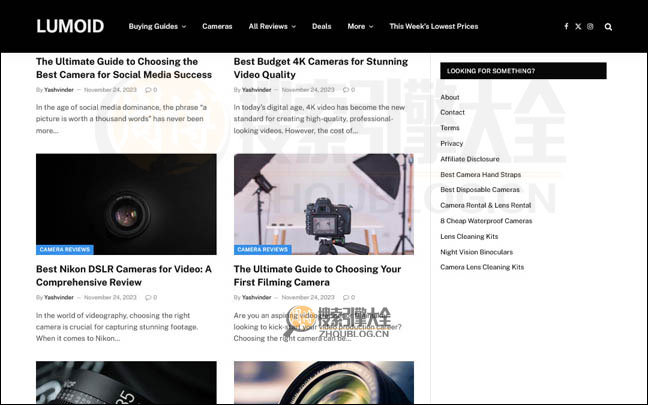Click the 'In the age of social media' excerpt

click(x=121, y=119)
